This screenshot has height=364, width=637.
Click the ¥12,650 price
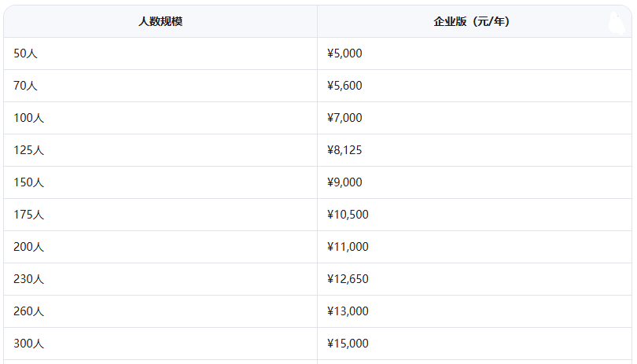348,279
